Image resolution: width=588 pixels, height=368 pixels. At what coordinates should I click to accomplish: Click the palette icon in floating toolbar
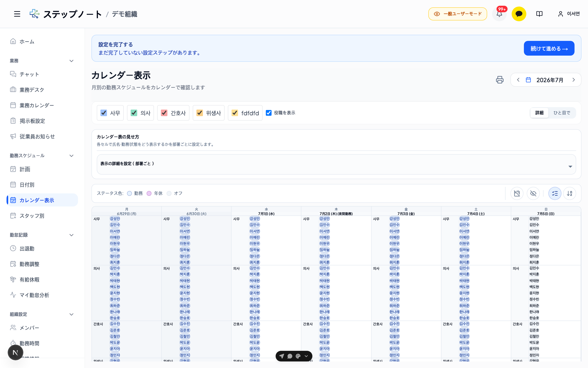point(298,356)
